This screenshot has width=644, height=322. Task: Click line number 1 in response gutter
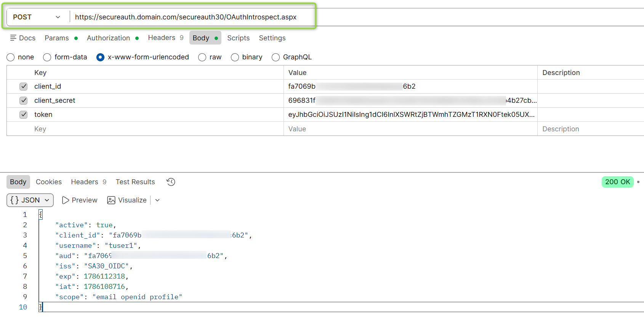25,215
